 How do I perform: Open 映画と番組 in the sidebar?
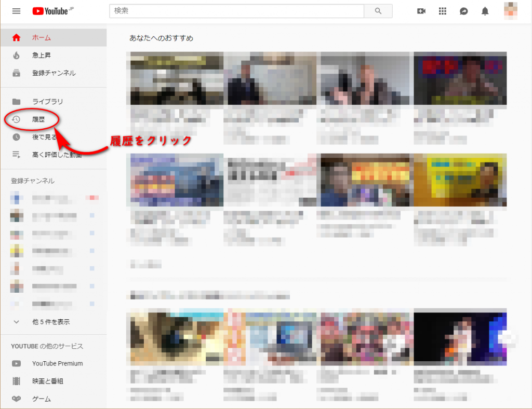tap(47, 381)
